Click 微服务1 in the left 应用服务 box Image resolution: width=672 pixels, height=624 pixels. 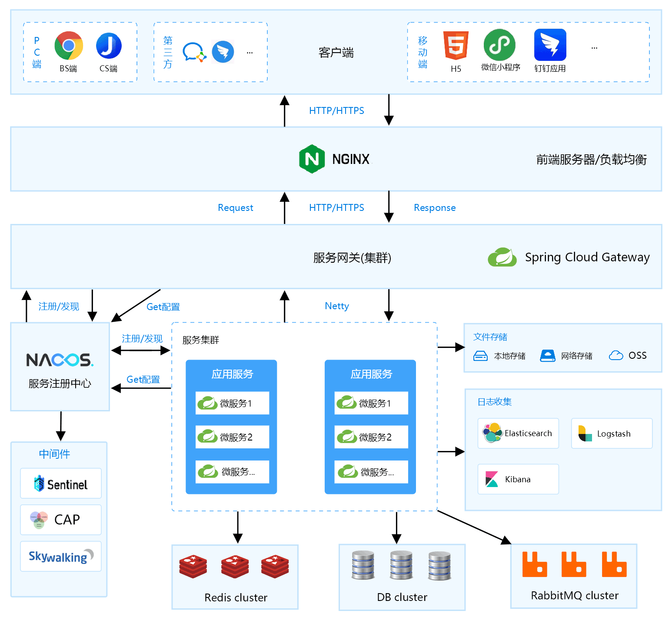[233, 403]
